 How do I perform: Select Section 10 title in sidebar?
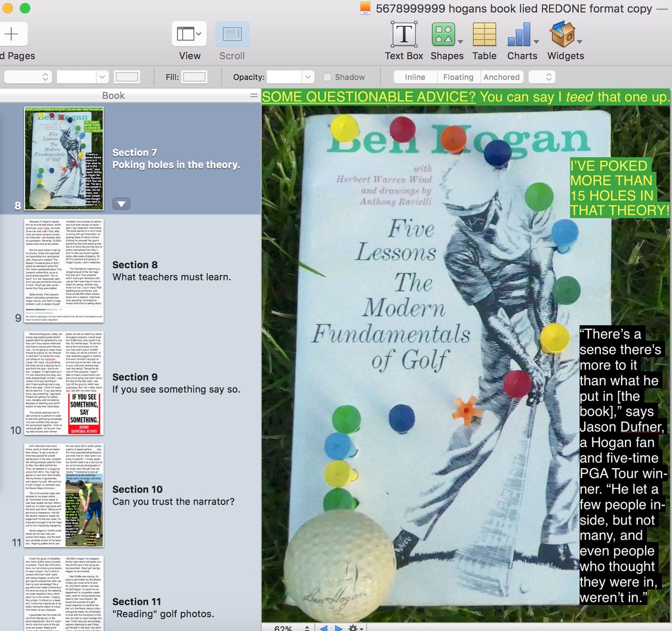tap(137, 489)
